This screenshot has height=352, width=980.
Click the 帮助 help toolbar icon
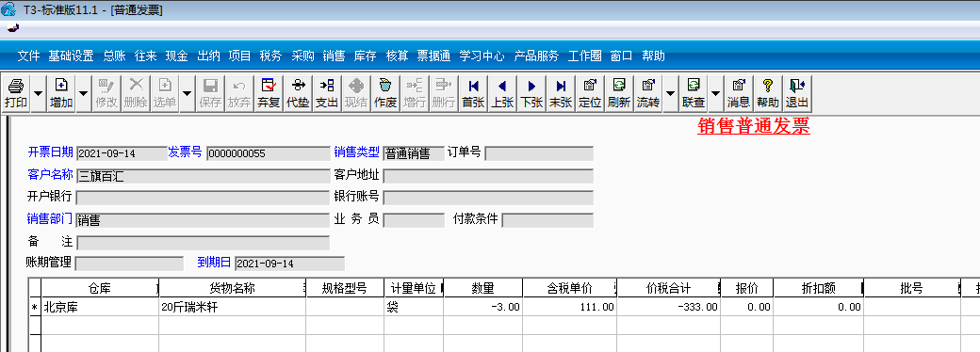click(x=768, y=93)
